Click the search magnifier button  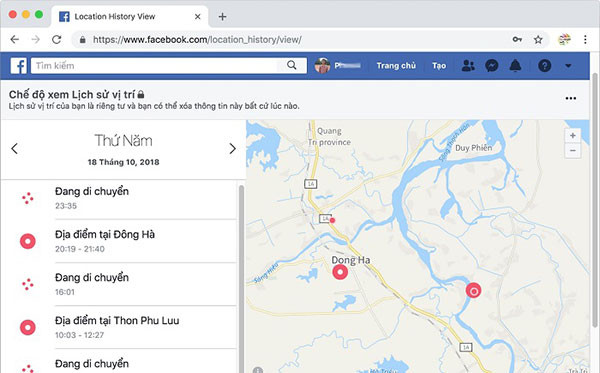(x=292, y=65)
